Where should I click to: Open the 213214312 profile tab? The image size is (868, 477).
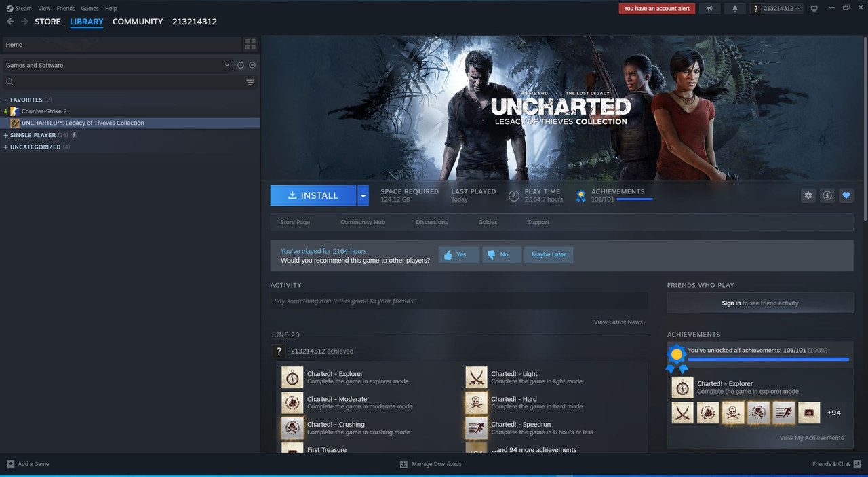tap(195, 22)
